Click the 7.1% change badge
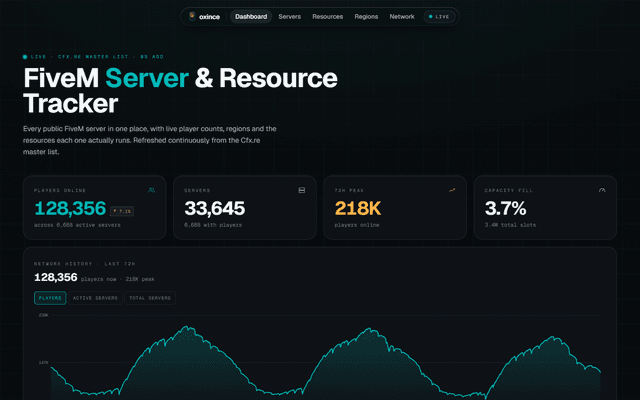 coord(122,211)
